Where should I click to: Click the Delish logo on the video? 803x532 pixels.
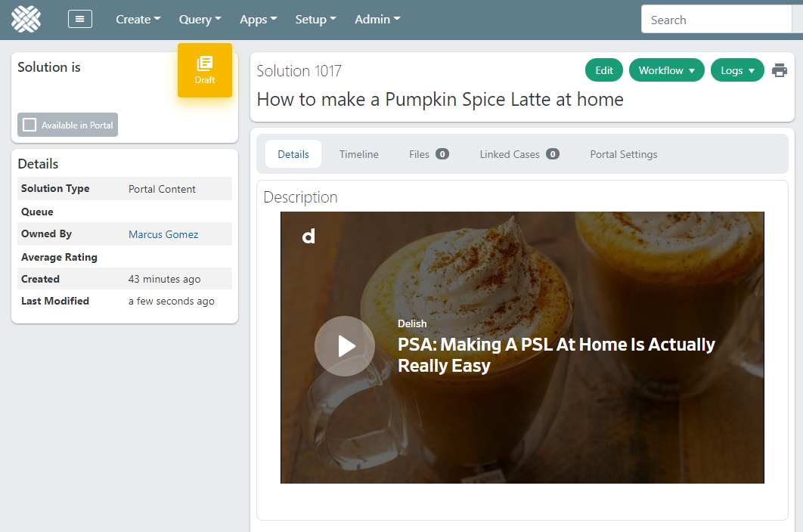(308, 237)
